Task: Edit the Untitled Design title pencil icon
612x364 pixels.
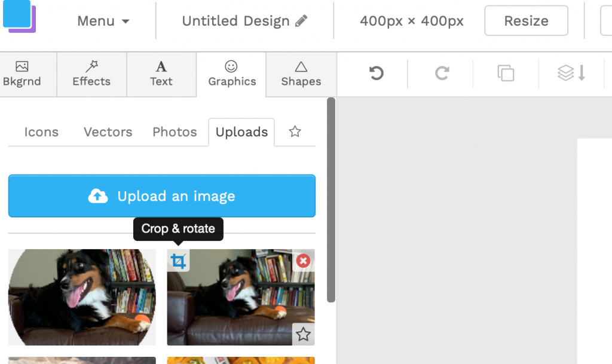Action: pos(301,21)
